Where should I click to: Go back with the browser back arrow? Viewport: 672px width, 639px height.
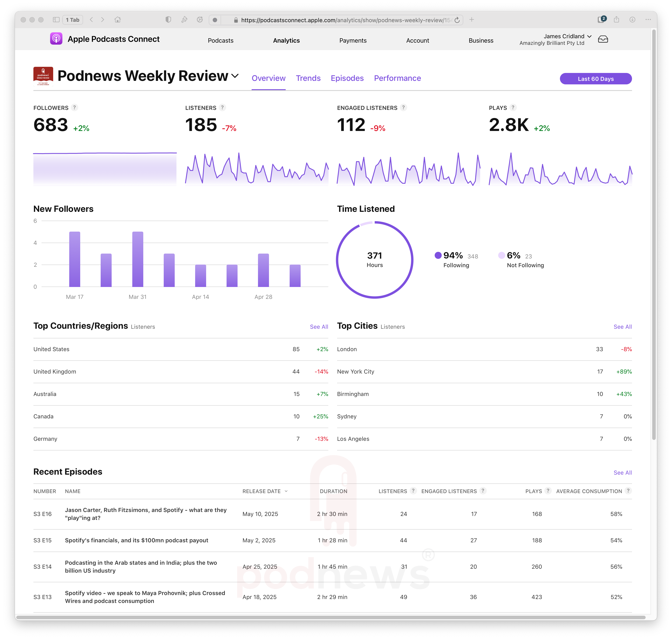[x=91, y=20]
